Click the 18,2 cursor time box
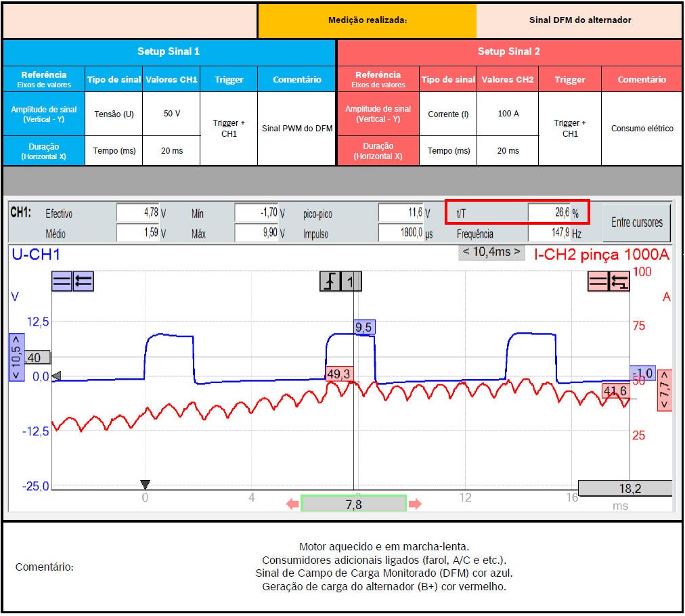Viewport: 685px width, 616px height. click(x=625, y=488)
